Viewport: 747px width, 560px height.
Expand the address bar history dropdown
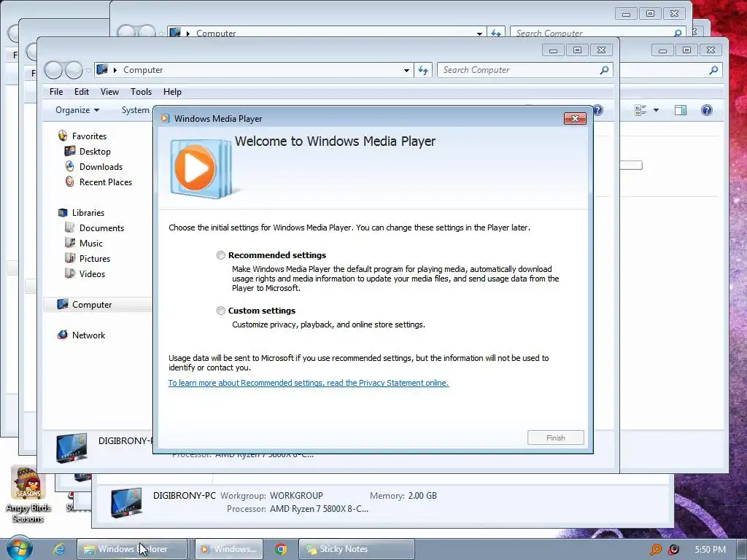pyautogui.click(x=406, y=71)
